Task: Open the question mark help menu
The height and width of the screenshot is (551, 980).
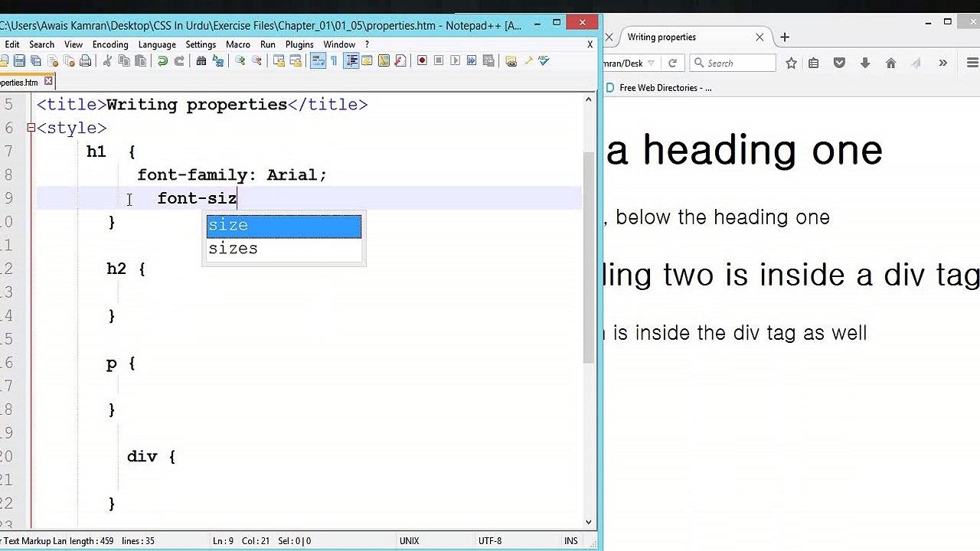Action: coord(367,44)
